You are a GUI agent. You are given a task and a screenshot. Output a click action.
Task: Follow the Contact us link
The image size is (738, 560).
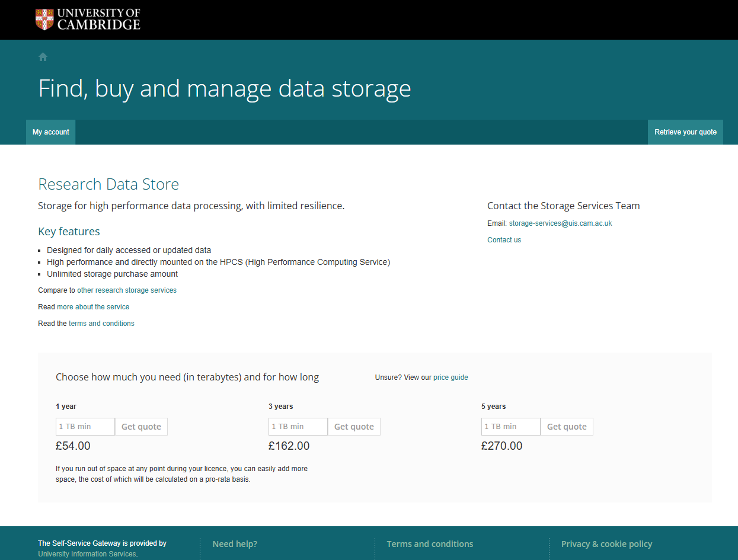(504, 240)
